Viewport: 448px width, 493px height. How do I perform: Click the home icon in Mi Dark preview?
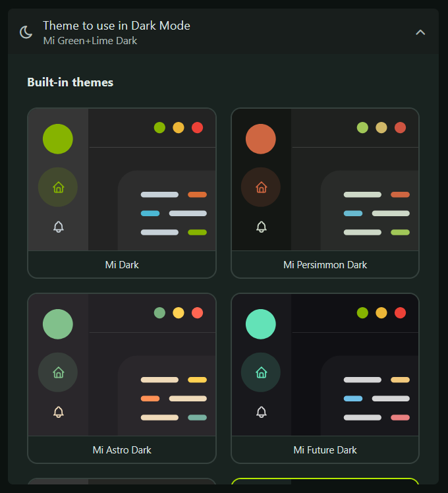(59, 187)
